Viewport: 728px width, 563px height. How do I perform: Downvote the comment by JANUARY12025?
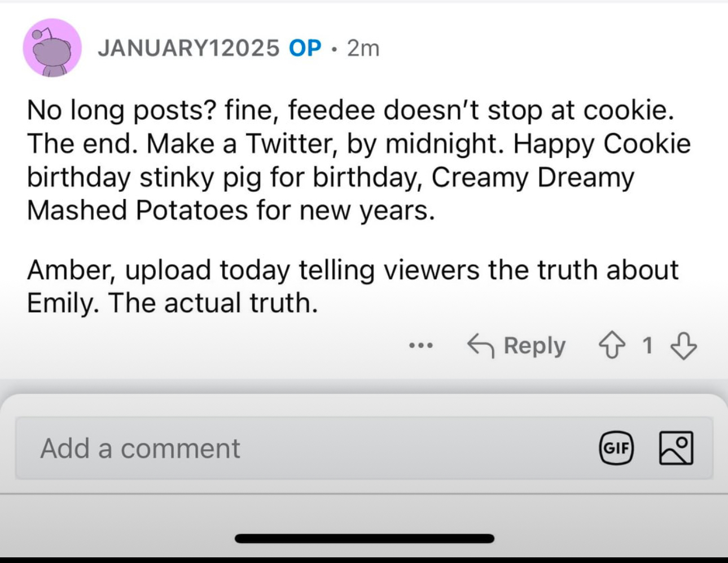pyautogui.click(x=683, y=345)
